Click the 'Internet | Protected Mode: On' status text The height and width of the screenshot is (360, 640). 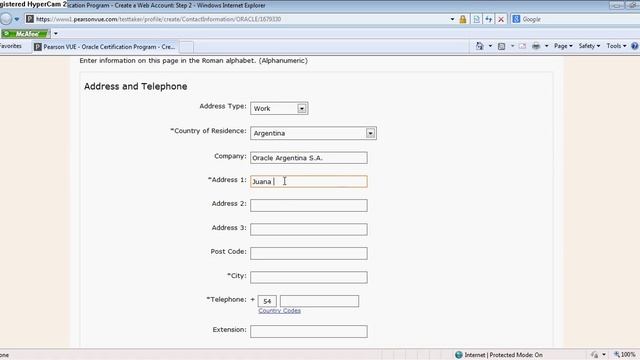(x=503, y=355)
